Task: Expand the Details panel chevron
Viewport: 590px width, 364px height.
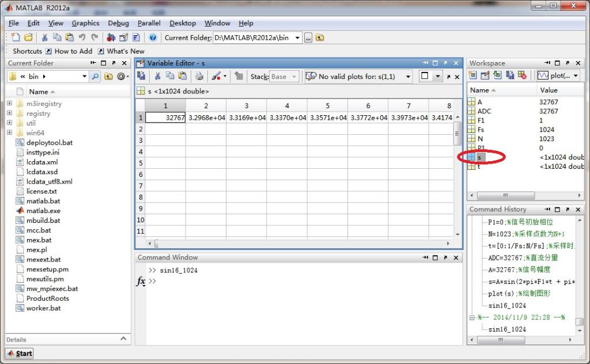Action: point(123,339)
